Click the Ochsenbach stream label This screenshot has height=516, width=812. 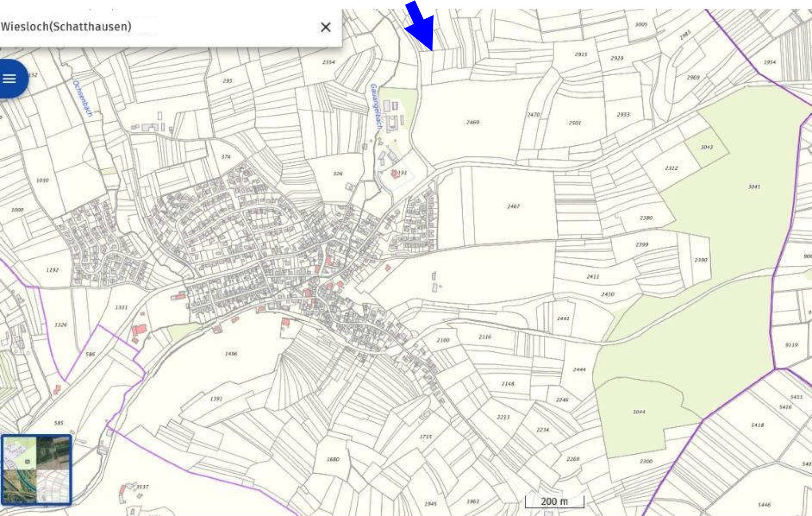click(83, 98)
